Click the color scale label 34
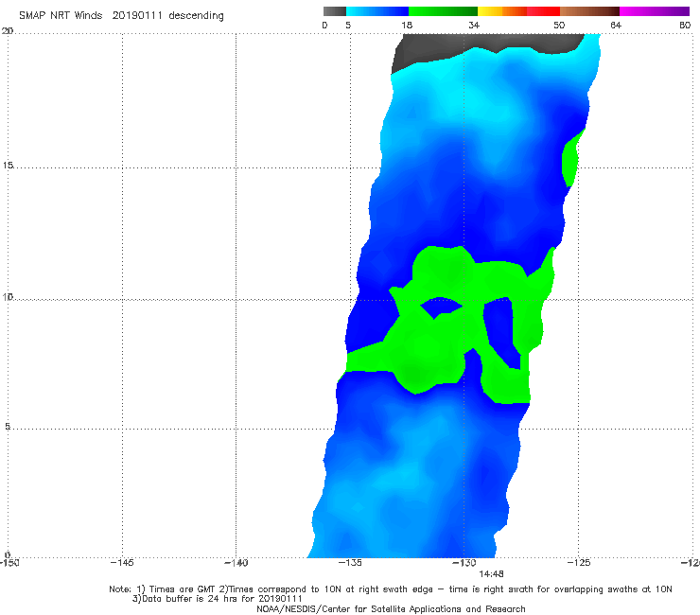The image size is (700, 615). click(x=474, y=25)
